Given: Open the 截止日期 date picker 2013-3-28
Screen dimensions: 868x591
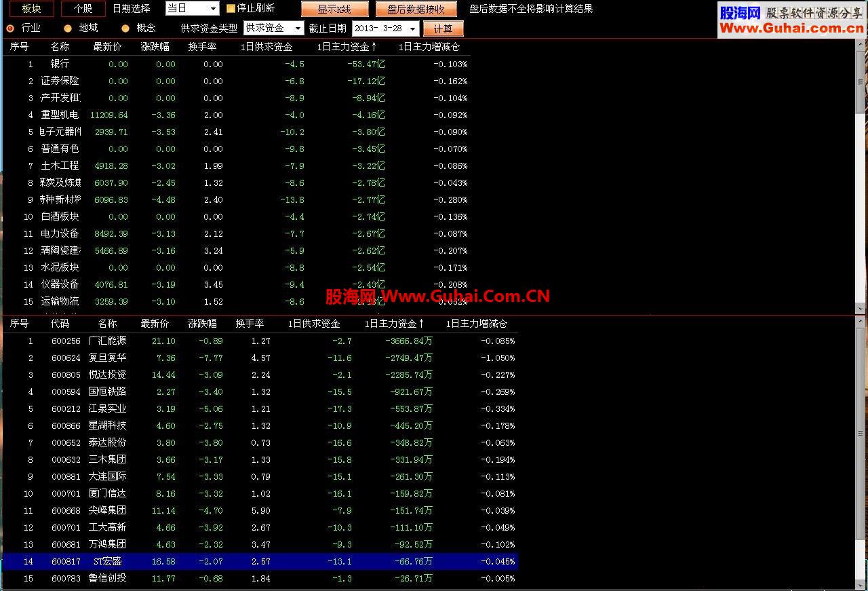Looking at the screenshot, I should pos(385,28).
